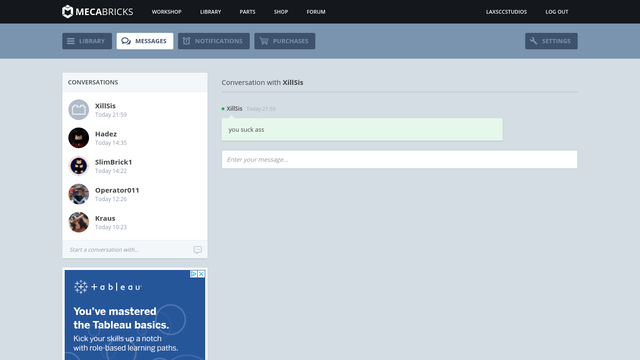Click the alarm clock icon in Notifications
640x360 pixels.
187,41
